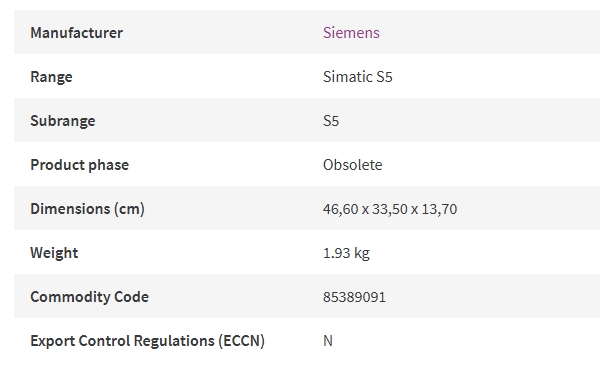This screenshot has height=368, width=612.
Task: Select the Manufacturer label
Action: [x=76, y=32]
